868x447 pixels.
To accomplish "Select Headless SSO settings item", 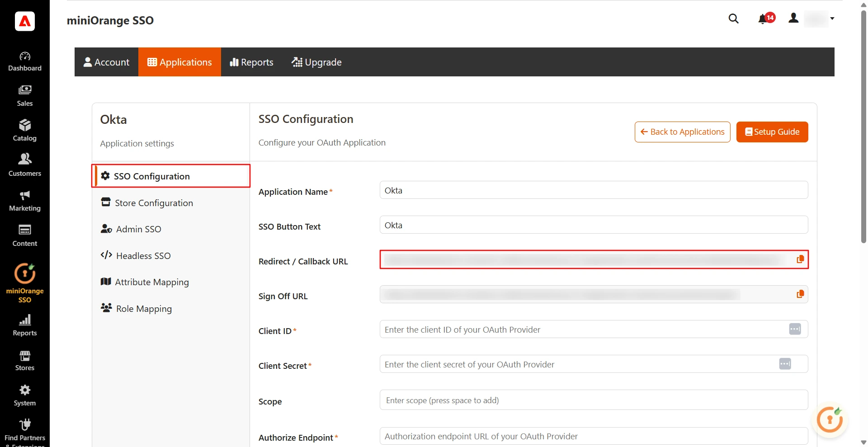I will pos(171,255).
